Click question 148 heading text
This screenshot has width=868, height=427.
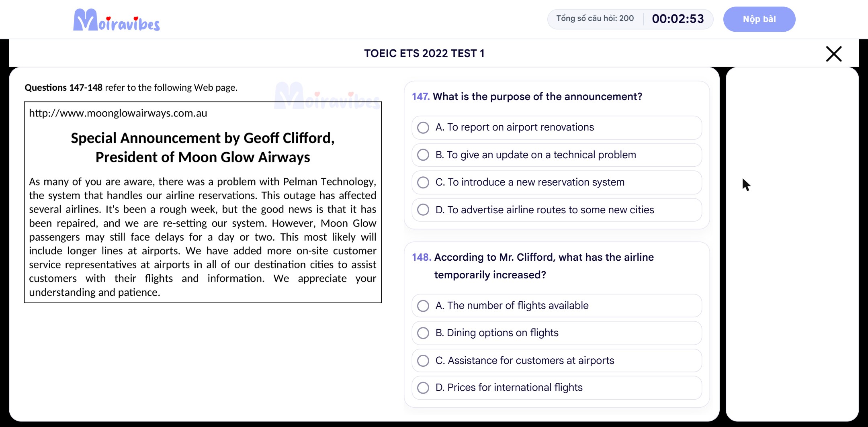tap(533, 266)
